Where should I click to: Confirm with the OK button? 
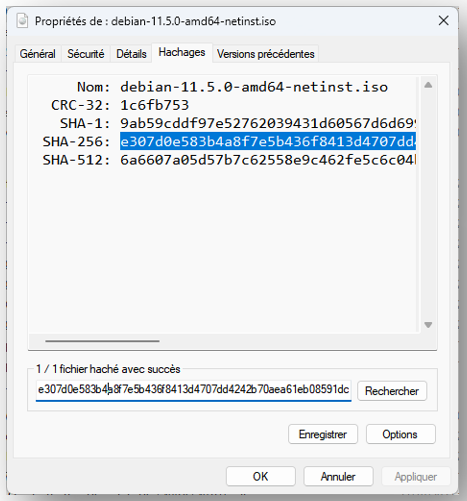261,476
